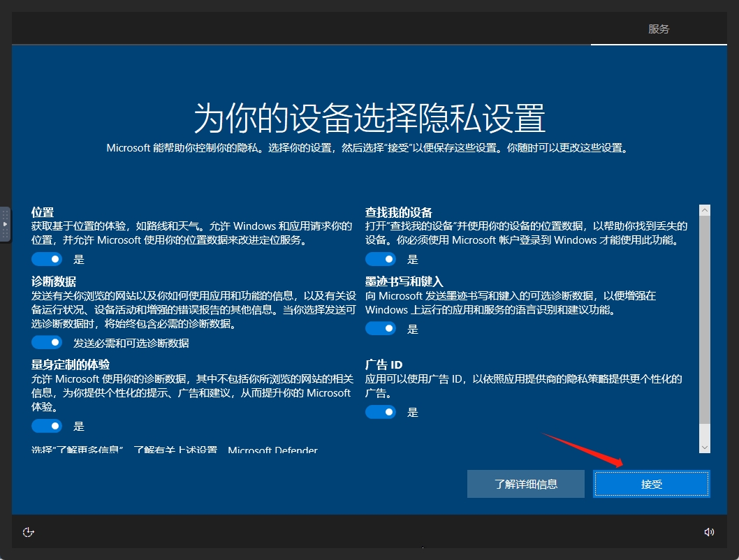The height and width of the screenshot is (560, 739).
Task: Click the scrollbar up arrow
Action: pyautogui.click(x=705, y=209)
